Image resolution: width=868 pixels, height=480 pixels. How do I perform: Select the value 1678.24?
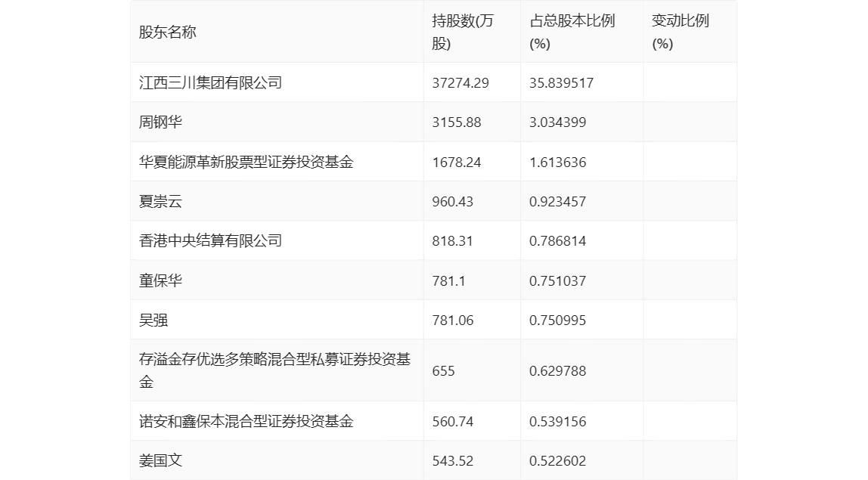coord(457,163)
